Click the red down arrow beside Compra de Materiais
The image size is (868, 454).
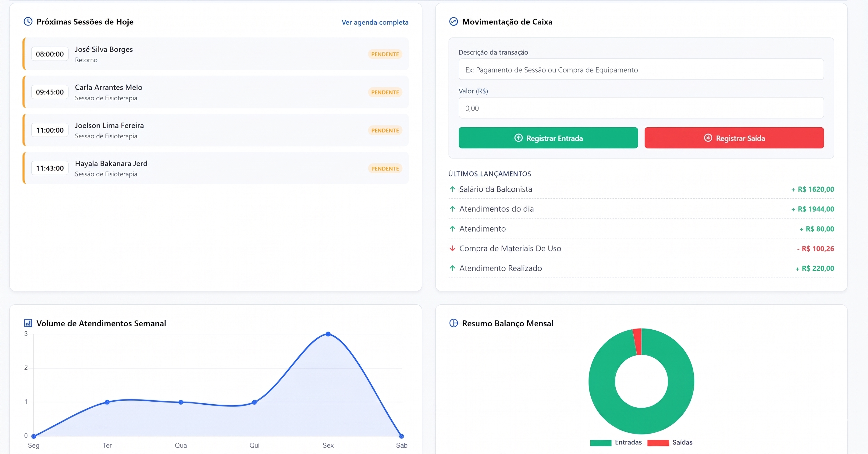452,249
